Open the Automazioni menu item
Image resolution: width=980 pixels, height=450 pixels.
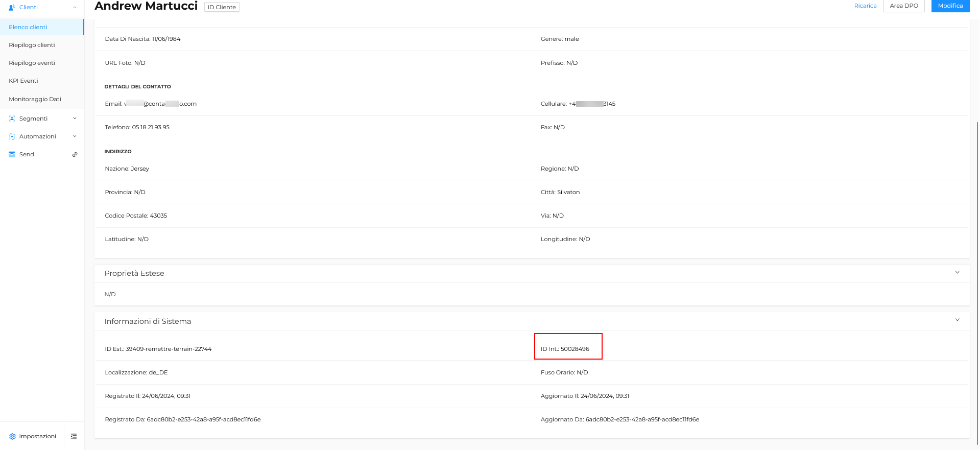[42, 136]
